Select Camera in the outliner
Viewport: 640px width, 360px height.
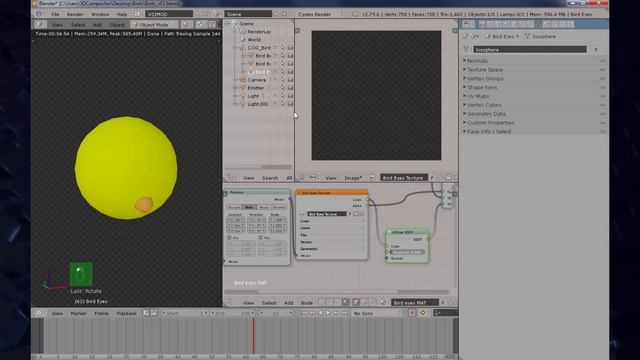257,80
